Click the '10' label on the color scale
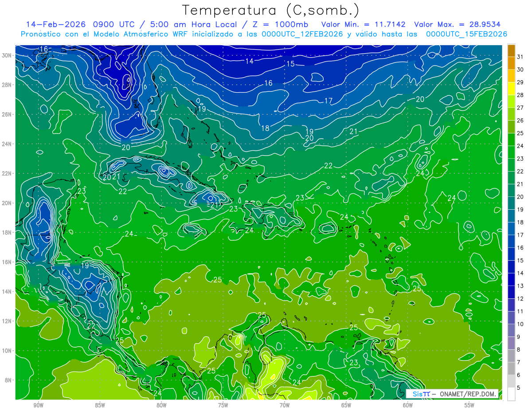Viewport: 532px width, 411px height. click(520, 325)
